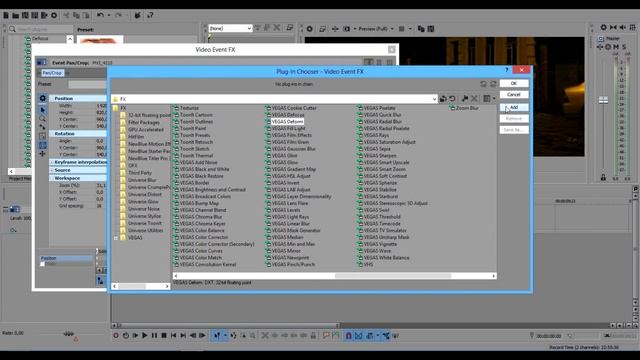Viewport: 640px width, 360px height.
Task: Toggle the Mask checkbox in Pan/Crop
Action: [42, 264]
